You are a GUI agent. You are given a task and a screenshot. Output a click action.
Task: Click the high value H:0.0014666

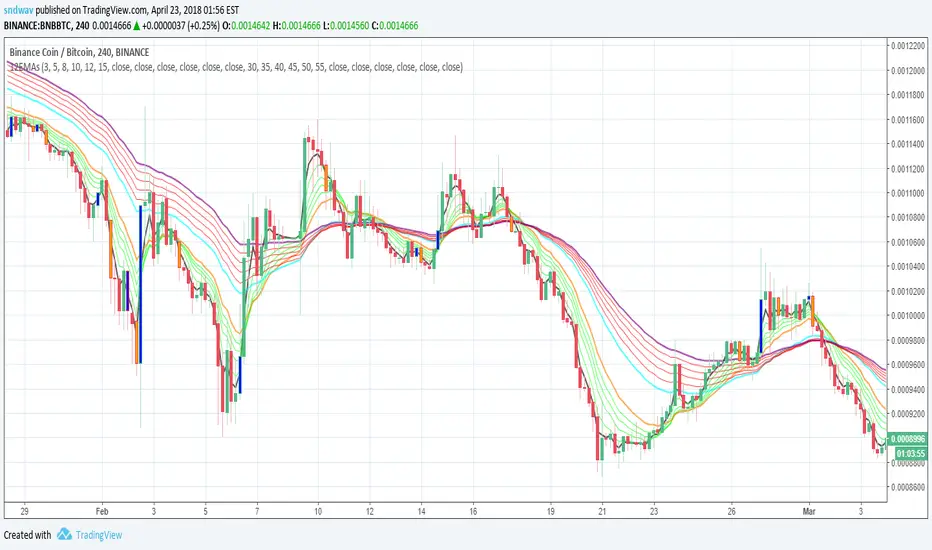[x=297, y=26]
